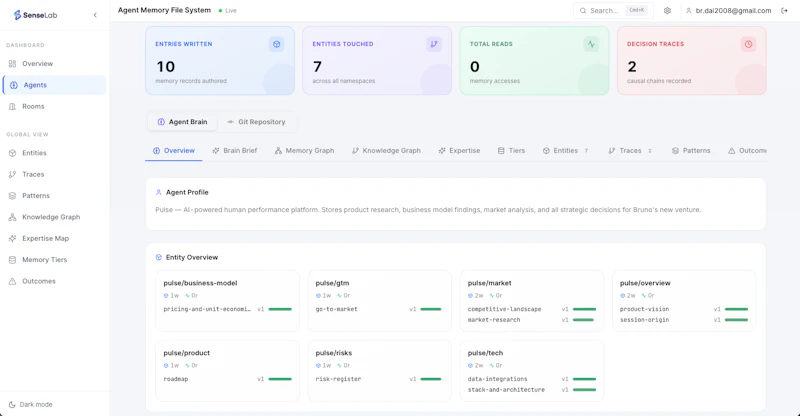Open the Knowledge Graph tab
This screenshot has width=800, height=416.
coord(386,151)
